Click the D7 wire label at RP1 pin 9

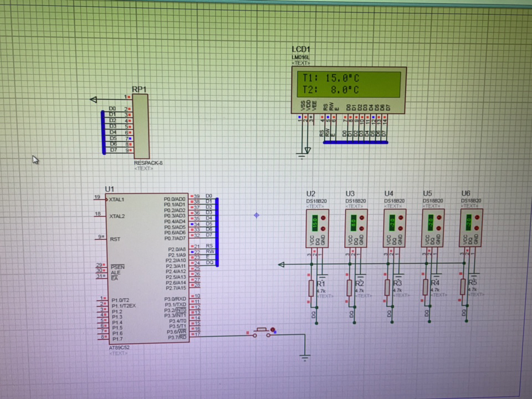click(113, 150)
